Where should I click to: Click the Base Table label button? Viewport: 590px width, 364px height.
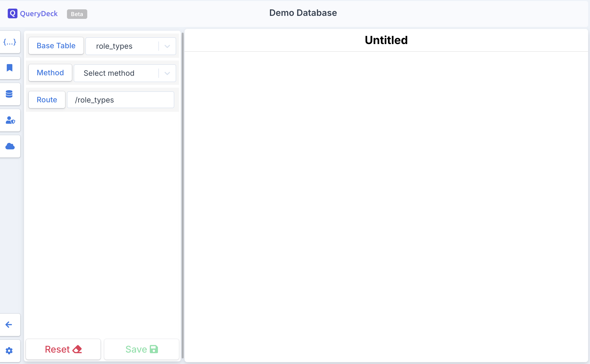pos(56,46)
